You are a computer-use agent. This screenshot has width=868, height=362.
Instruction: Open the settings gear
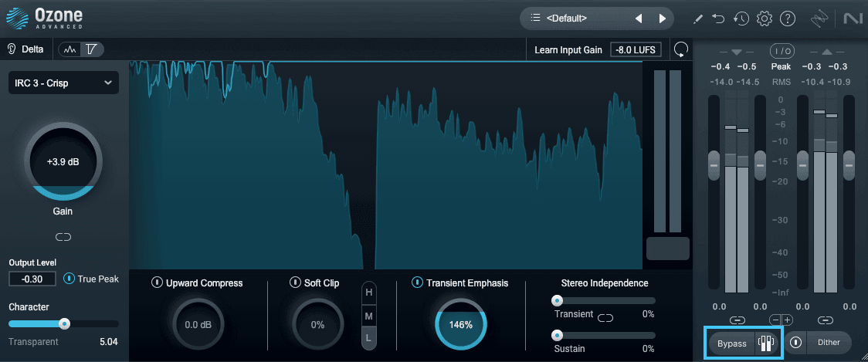click(765, 19)
